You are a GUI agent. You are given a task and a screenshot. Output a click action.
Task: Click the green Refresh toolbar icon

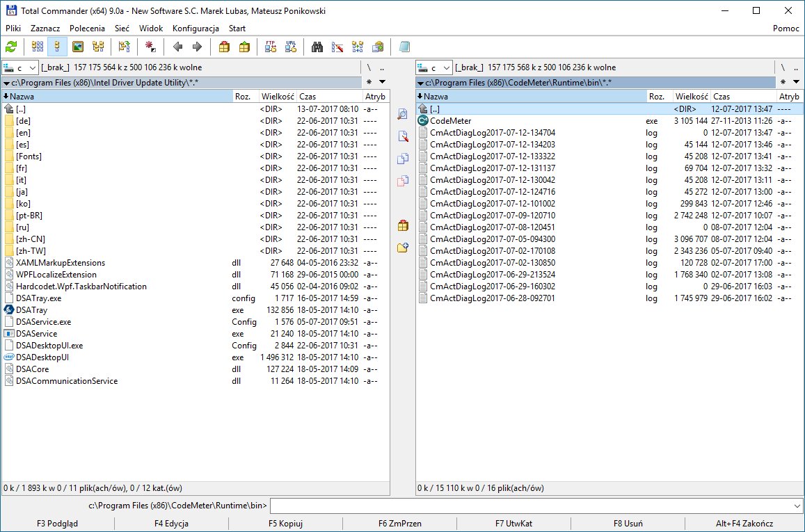pos(11,47)
